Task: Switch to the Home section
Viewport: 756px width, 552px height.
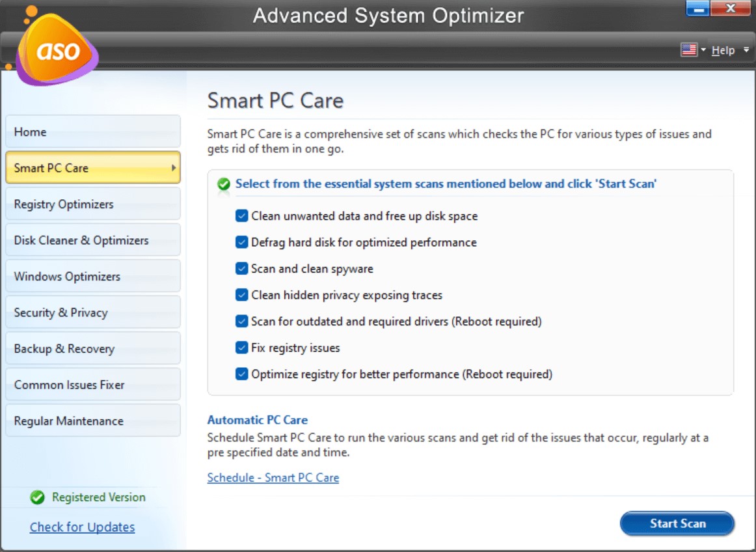Action: [x=93, y=131]
